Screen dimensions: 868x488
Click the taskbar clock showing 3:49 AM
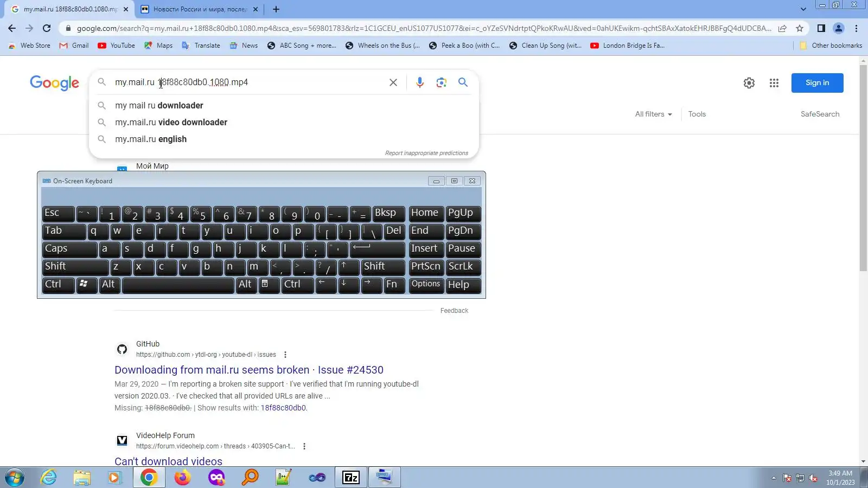(840, 478)
